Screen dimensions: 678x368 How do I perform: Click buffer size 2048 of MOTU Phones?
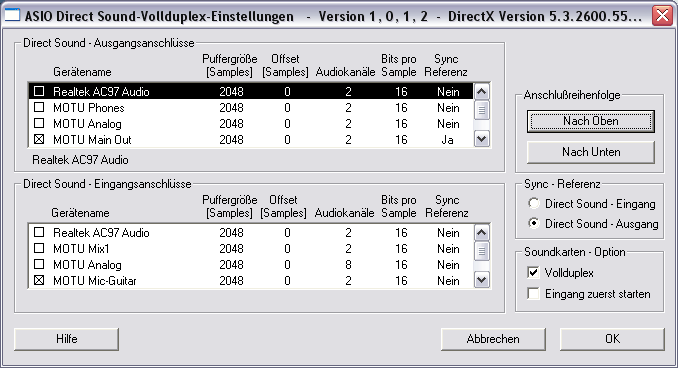coord(231,108)
